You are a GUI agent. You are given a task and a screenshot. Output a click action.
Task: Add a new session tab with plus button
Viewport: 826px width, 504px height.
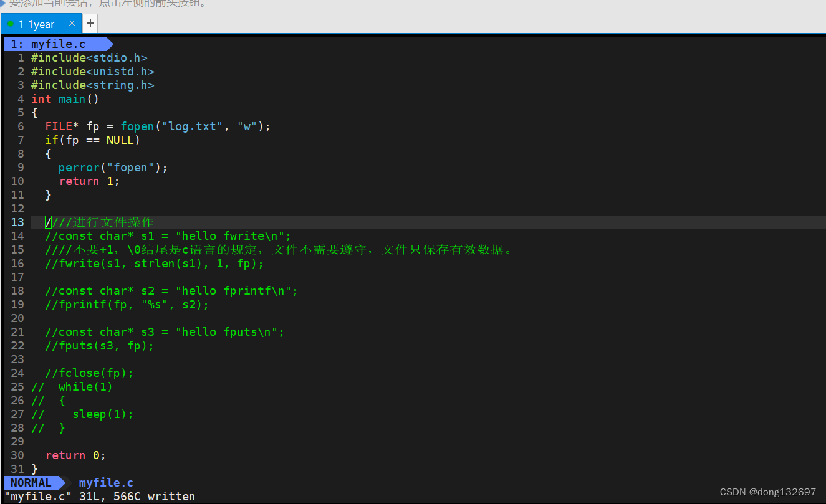pyautogui.click(x=90, y=24)
